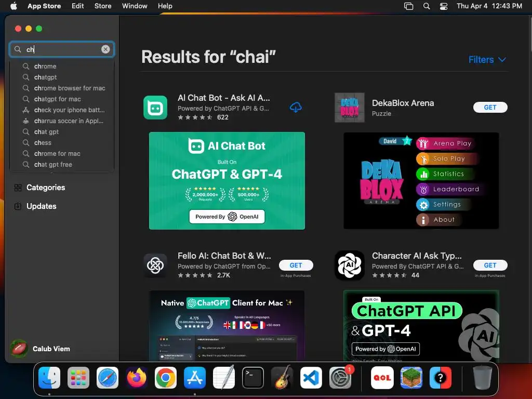Open the "Fello AI: Chat Bot & W..." title
Viewport: 532px width, 399px height.
click(224, 256)
